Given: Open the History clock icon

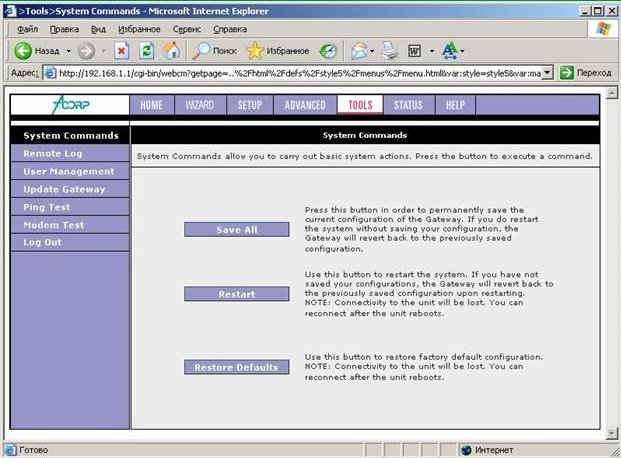Looking at the screenshot, I should pos(328,51).
